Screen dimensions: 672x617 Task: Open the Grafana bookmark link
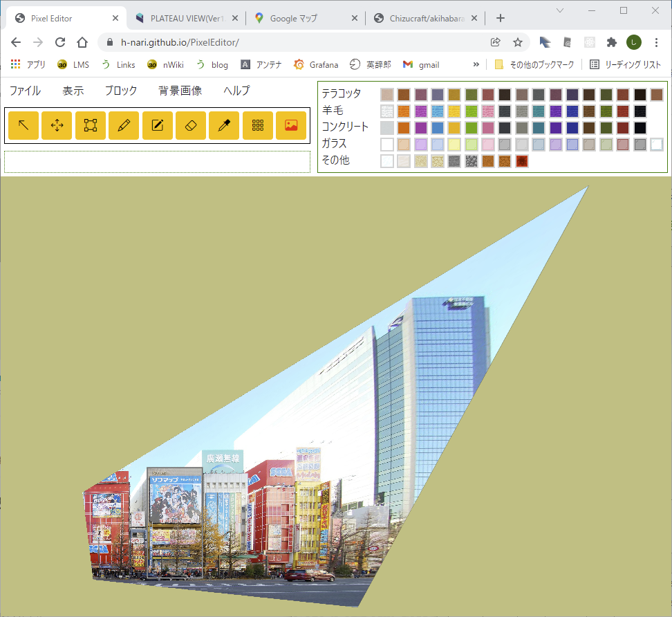tap(316, 64)
